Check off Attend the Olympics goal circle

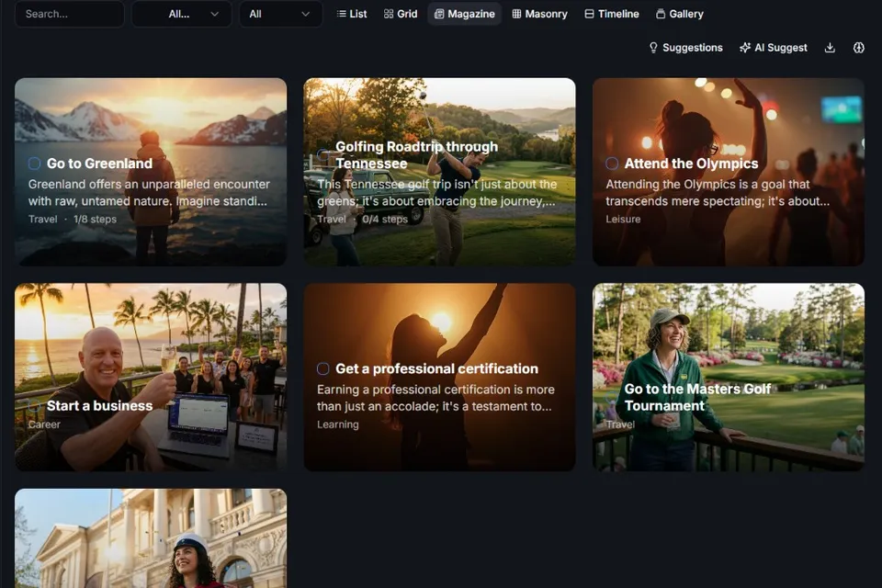(612, 164)
